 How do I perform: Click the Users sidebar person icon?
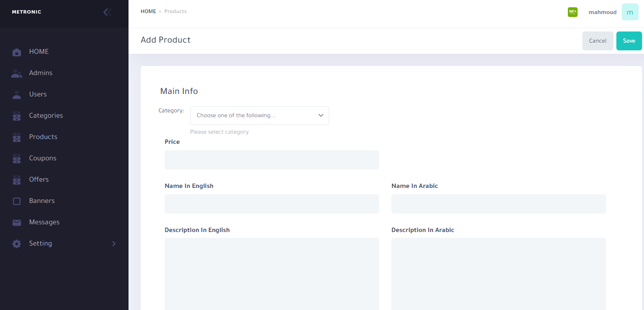[x=16, y=94]
